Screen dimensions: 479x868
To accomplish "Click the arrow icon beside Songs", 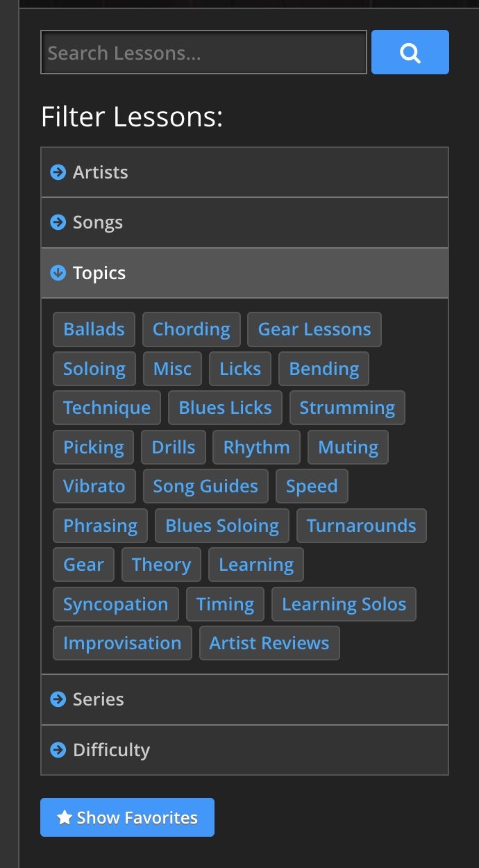I will (58, 222).
